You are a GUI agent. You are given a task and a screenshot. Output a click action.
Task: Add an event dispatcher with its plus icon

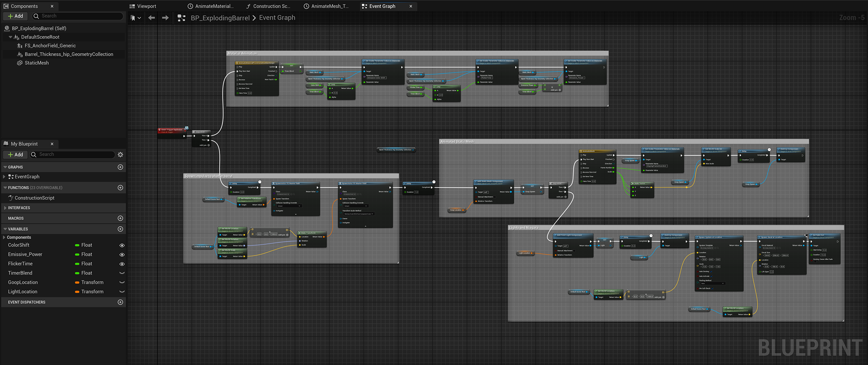(x=120, y=302)
